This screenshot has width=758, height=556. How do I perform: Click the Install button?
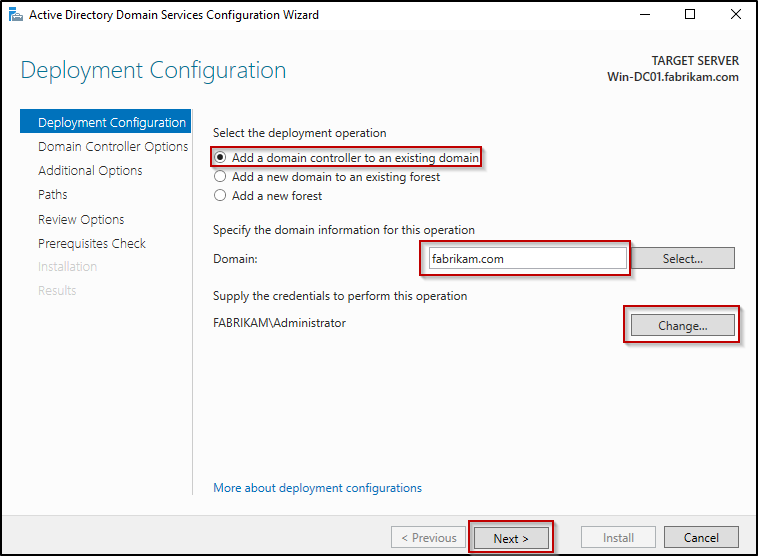(618, 538)
